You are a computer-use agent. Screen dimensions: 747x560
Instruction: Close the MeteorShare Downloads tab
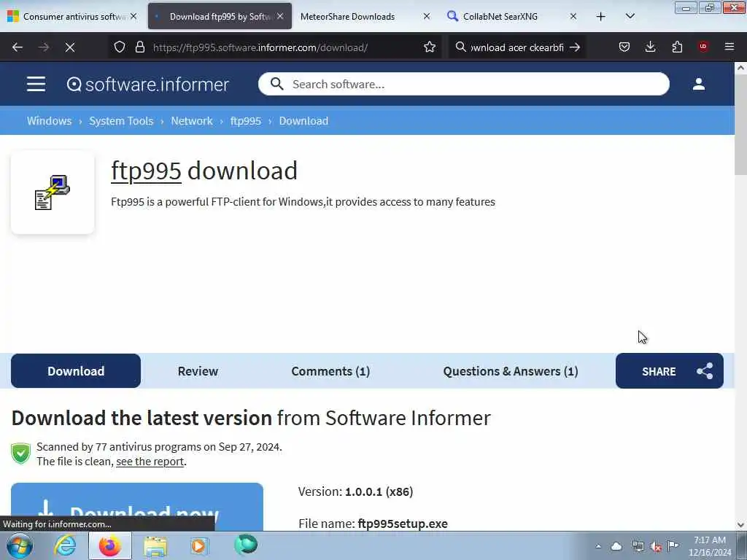pyautogui.click(x=426, y=17)
